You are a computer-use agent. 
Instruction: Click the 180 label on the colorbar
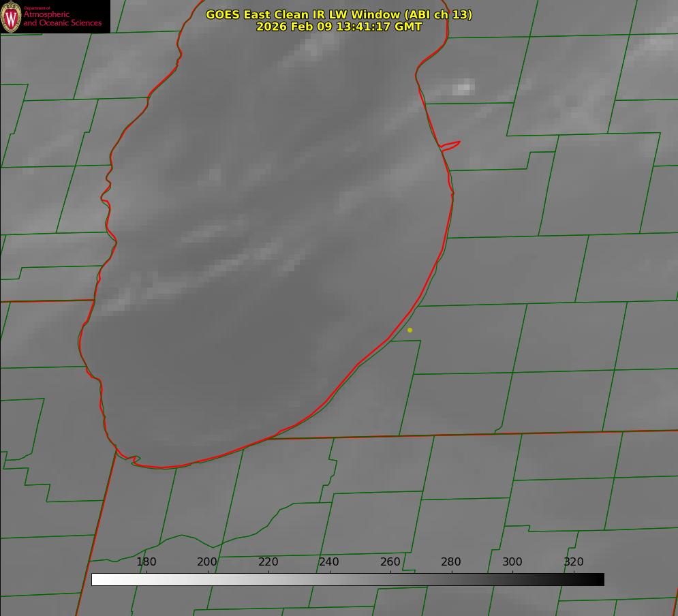coord(147,562)
